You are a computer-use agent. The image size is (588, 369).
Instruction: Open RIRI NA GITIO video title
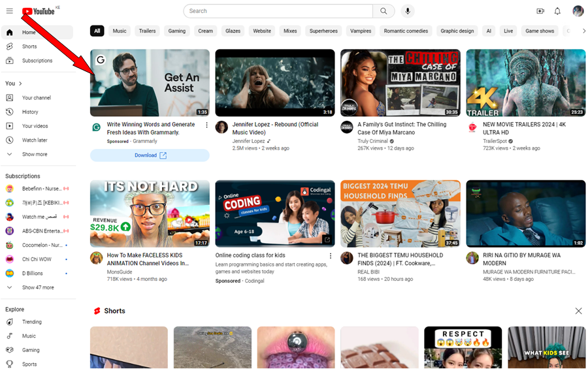[521, 259]
